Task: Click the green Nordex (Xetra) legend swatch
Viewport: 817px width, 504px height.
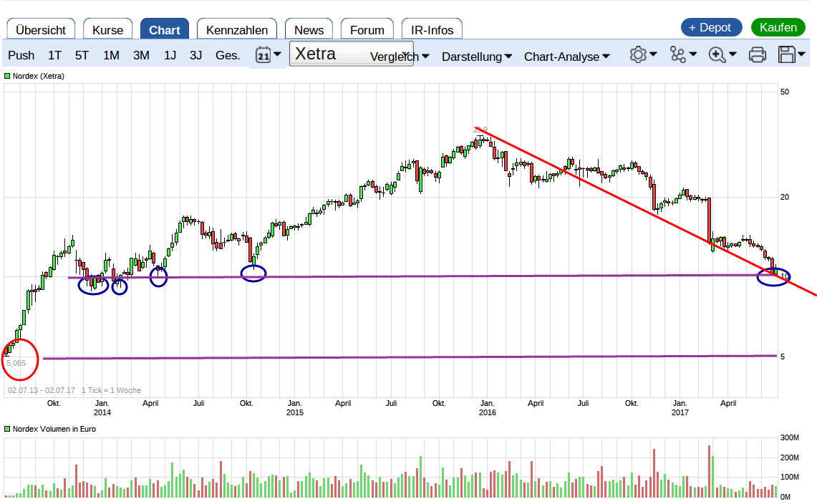Action: pos(8,75)
